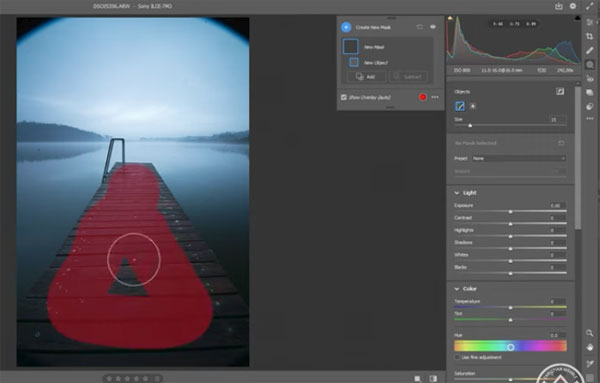Select the Red Eye tool in right toolbar
600x383 pixels.
coord(590,79)
